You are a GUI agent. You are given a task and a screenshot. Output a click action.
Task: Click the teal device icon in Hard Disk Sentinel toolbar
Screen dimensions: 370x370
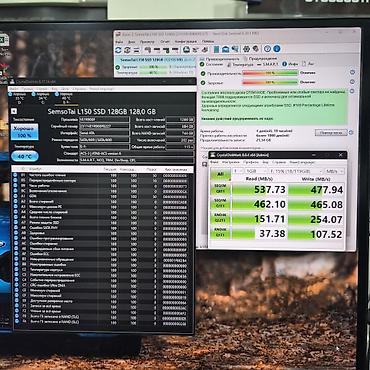pos(216,49)
